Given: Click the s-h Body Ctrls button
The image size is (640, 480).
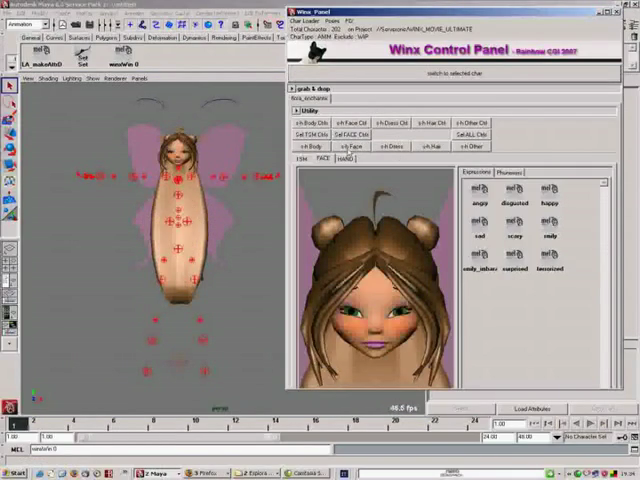Looking at the screenshot, I should click(x=311, y=123).
